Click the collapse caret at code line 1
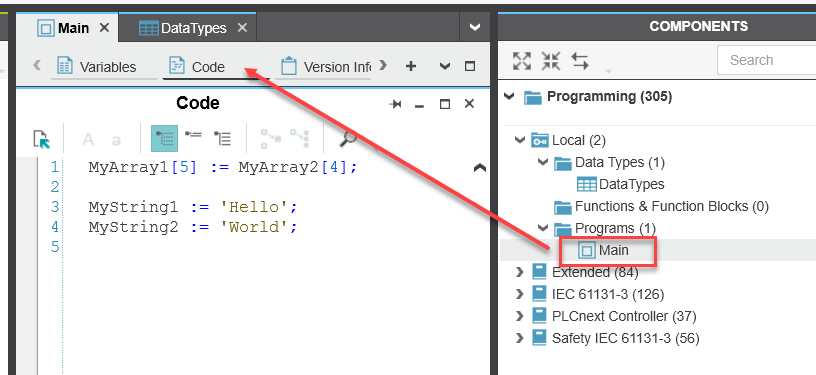This screenshot has width=816, height=375. pyautogui.click(x=479, y=168)
